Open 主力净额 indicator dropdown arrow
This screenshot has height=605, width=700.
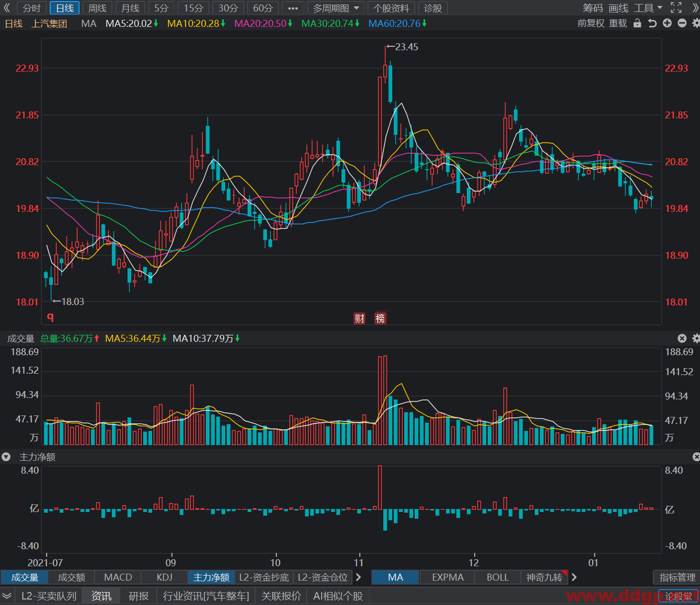(6, 457)
